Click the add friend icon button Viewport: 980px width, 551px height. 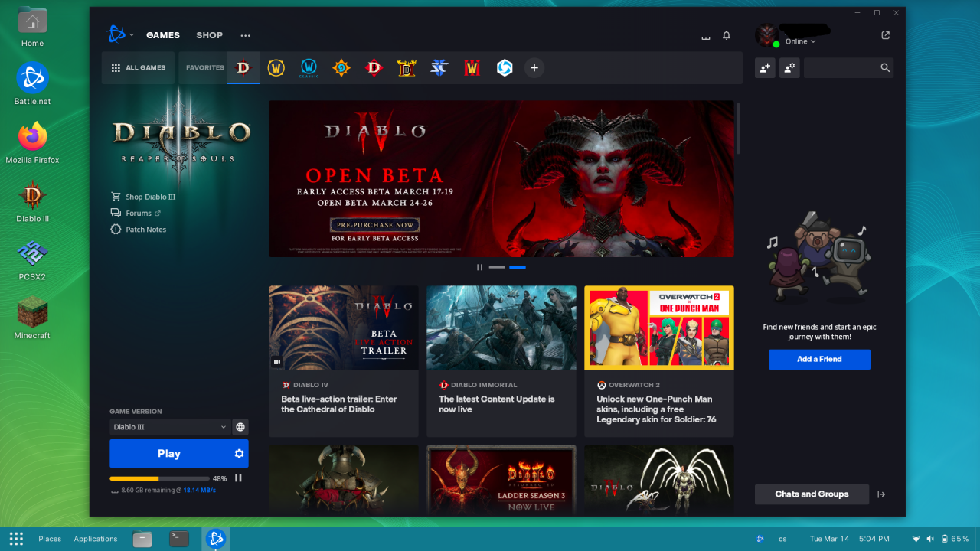point(765,68)
